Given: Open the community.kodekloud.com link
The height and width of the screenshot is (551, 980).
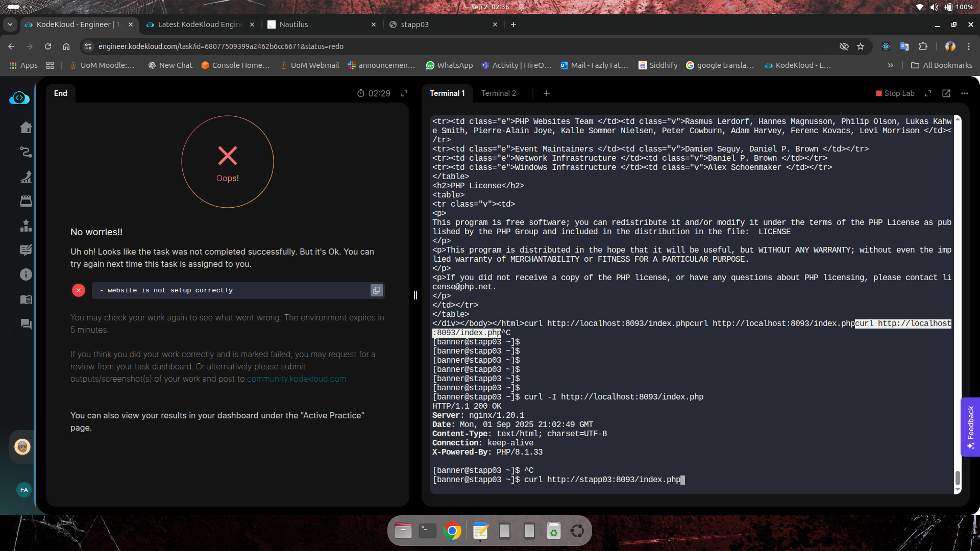Looking at the screenshot, I should [296, 379].
